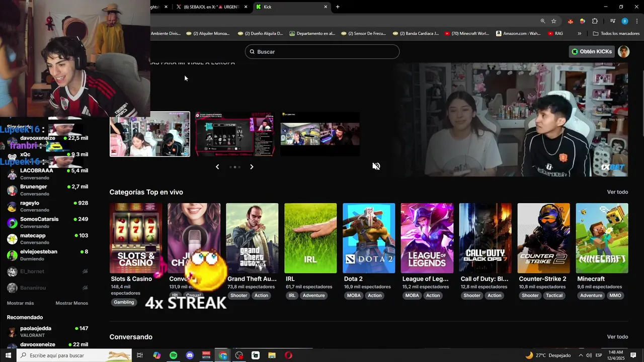Open the Grand Theft Auto V category cover
The height and width of the screenshot is (362, 644).
252,238
